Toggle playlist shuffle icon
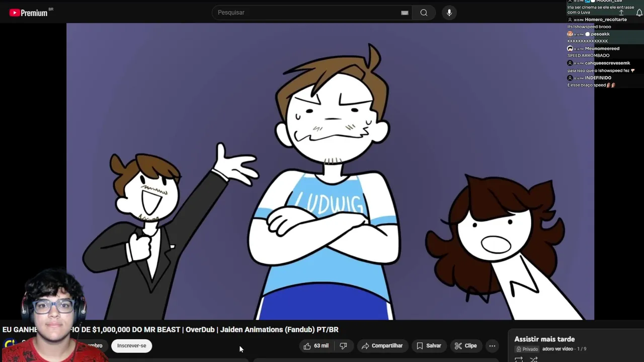644x362 pixels. (x=534, y=359)
